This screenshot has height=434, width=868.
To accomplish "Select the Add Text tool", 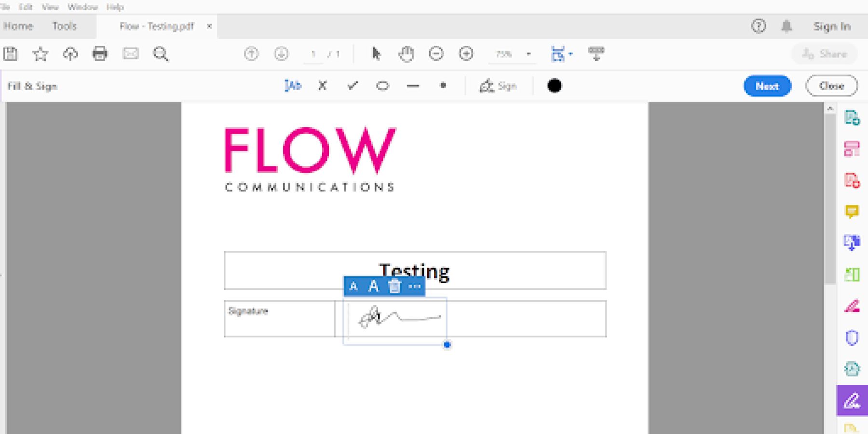I will [293, 86].
